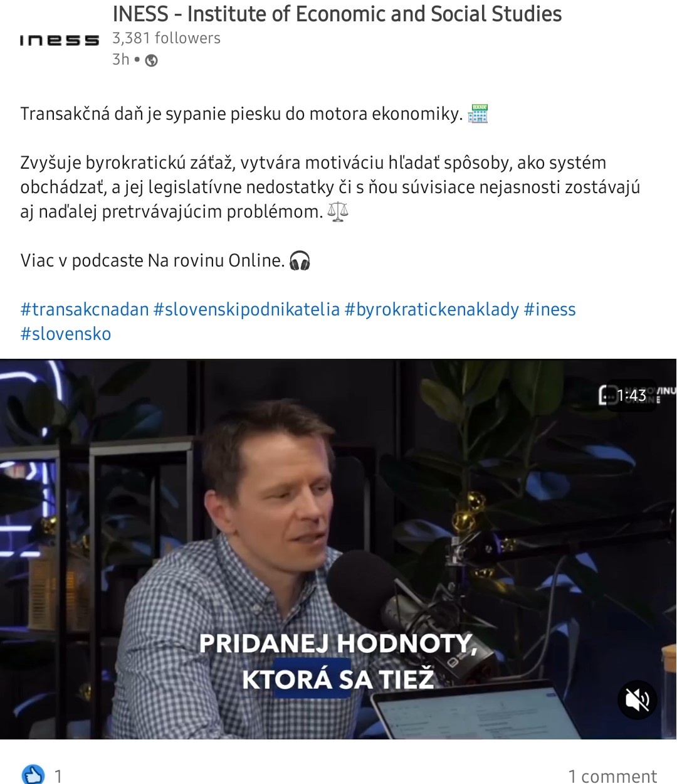The image size is (677, 784).
Task: Click the 3,381 followers text
Action: coord(166,38)
